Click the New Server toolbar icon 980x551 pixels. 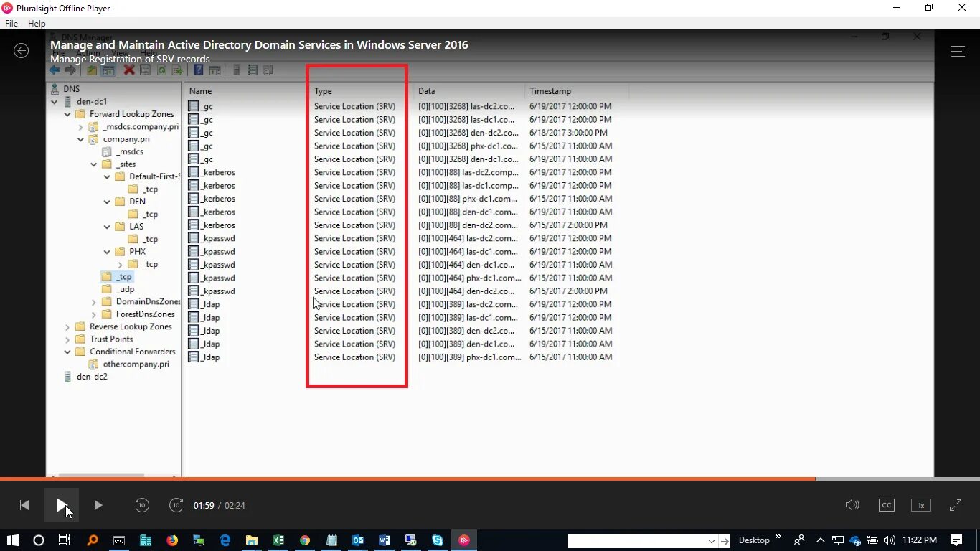click(x=236, y=70)
